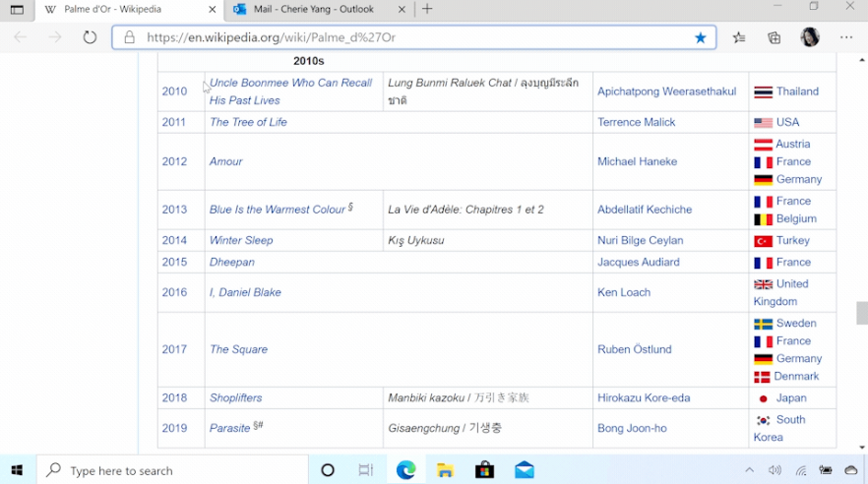Open the Favorites list icon

739,37
